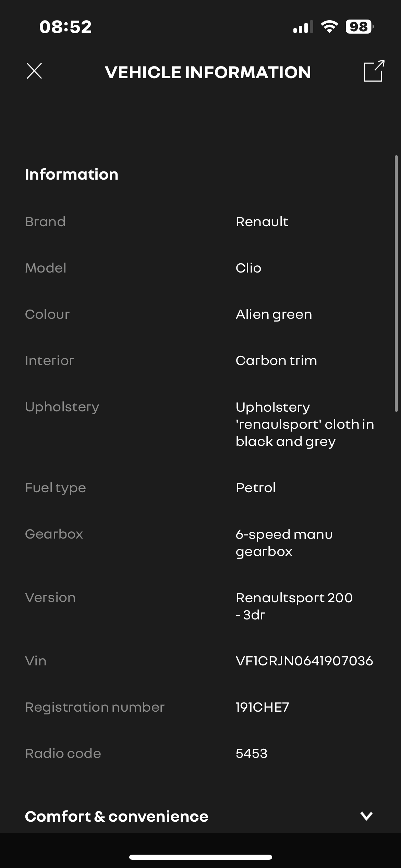Image resolution: width=401 pixels, height=868 pixels.
Task: Tap the Alien green colour value
Action: 274,314
